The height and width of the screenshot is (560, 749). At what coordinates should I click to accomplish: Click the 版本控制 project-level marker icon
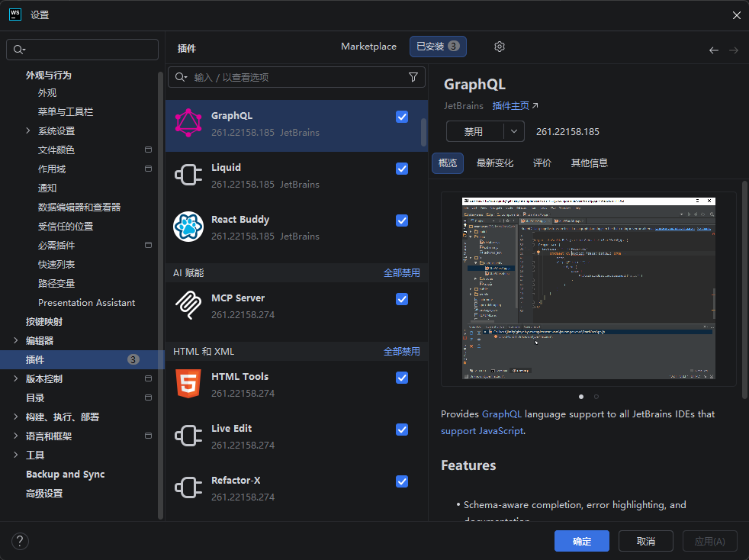(148, 378)
